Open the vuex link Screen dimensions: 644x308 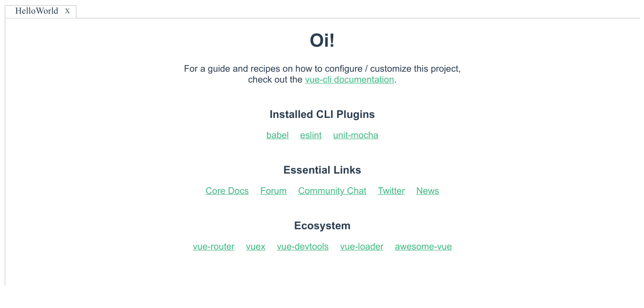(256, 246)
